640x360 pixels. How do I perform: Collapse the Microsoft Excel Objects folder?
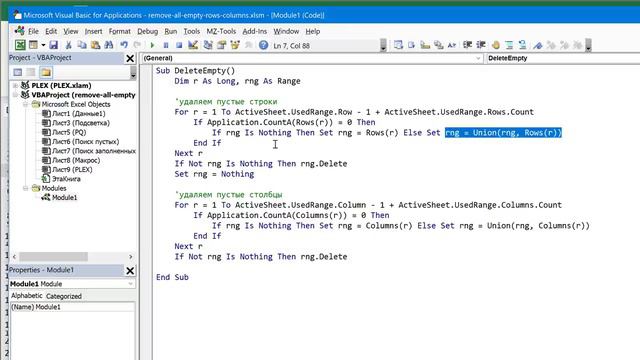(x=25, y=104)
